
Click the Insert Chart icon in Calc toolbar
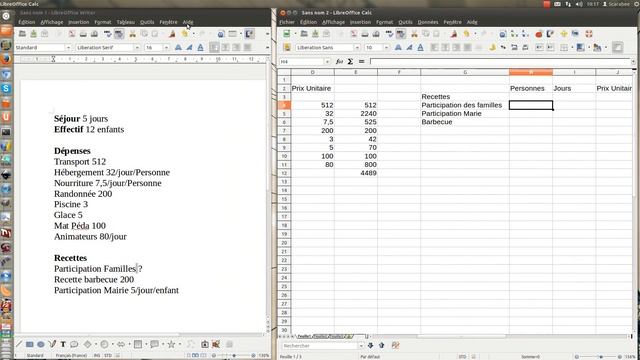[539, 34]
